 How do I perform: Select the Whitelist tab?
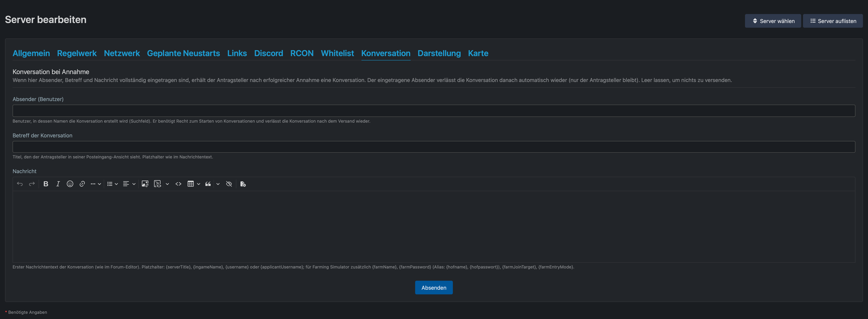(337, 53)
